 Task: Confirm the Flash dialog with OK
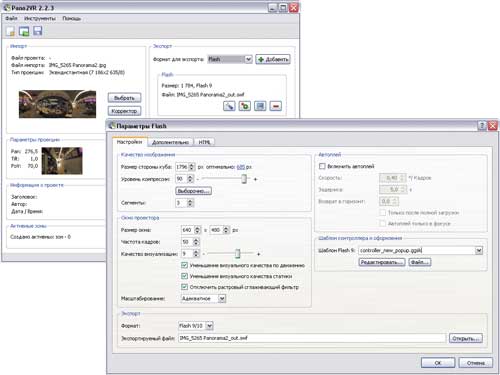(438, 363)
